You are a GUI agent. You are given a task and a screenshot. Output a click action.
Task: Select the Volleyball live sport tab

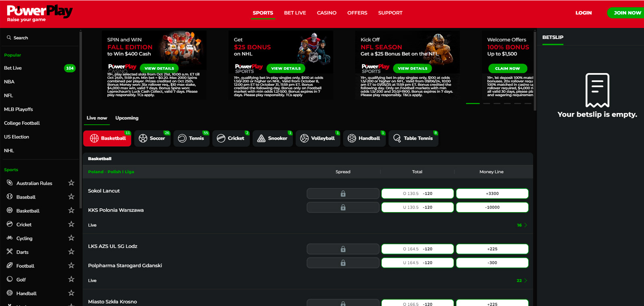(318, 138)
